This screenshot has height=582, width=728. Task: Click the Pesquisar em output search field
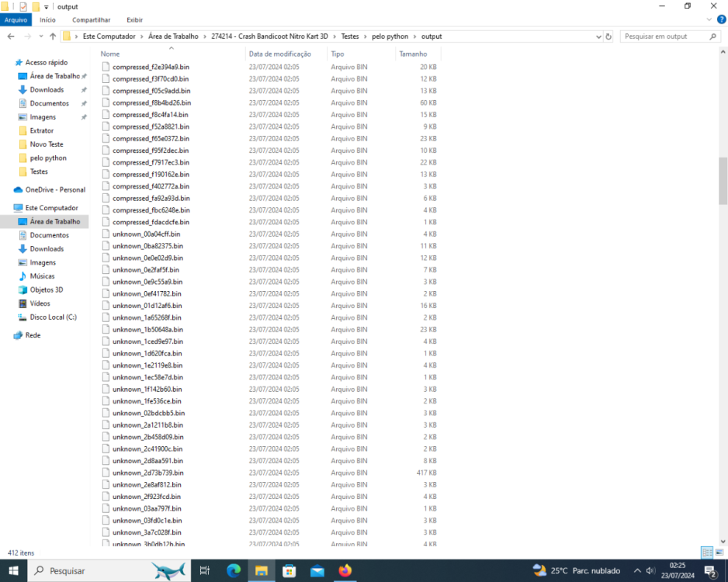(x=667, y=36)
